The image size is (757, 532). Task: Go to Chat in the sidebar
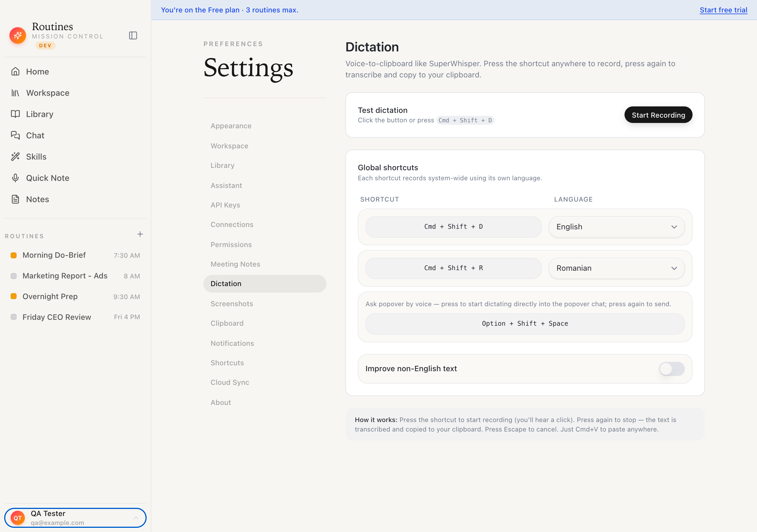pos(75,135)
